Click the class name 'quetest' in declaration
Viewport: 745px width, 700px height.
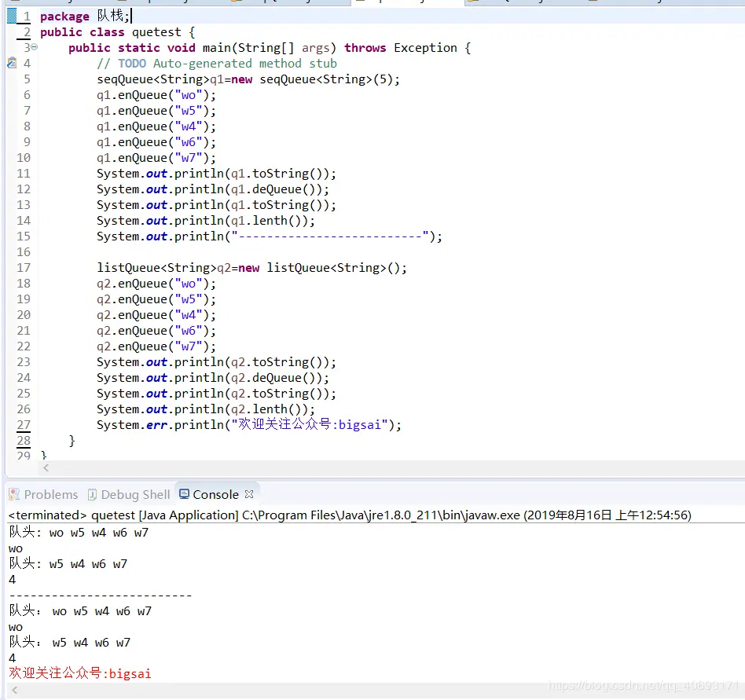(156, 32)
